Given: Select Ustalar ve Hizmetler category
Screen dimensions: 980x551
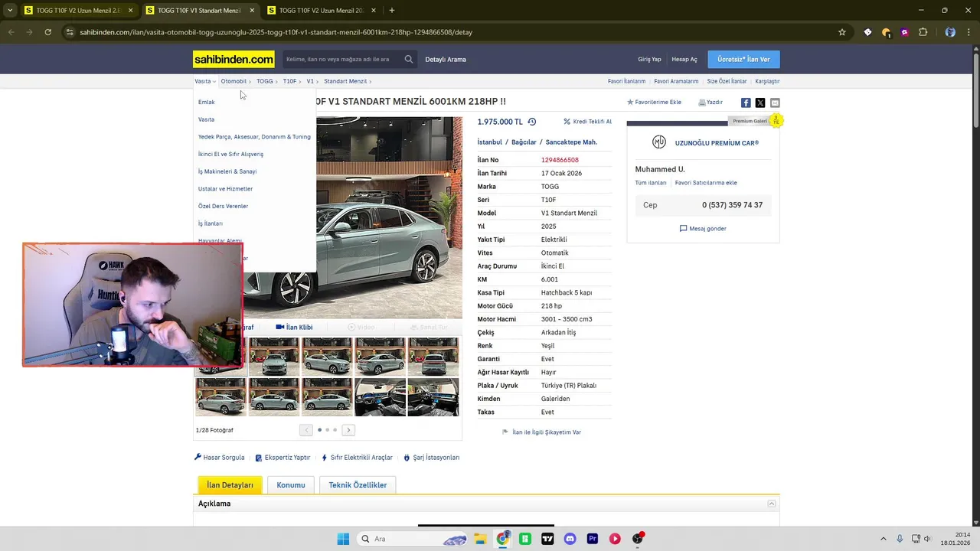Looking at the screenshot, I should coord(225,189).
